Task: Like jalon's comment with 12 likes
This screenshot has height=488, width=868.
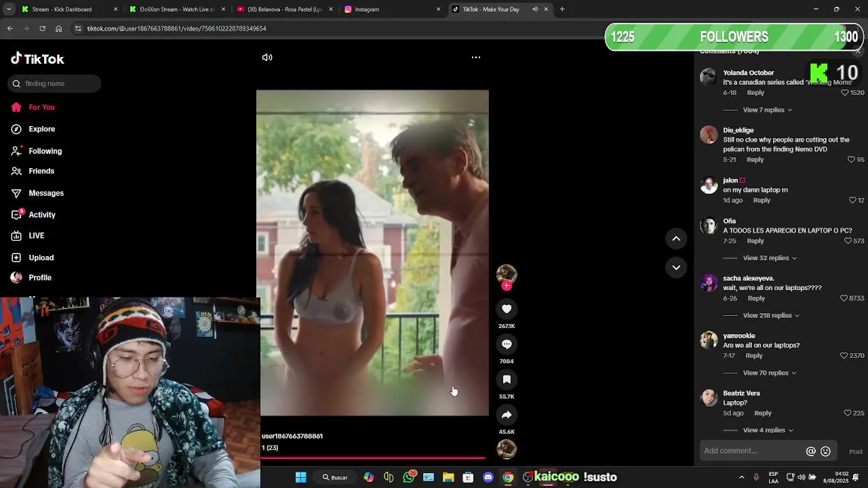Action: click(852, 201)
